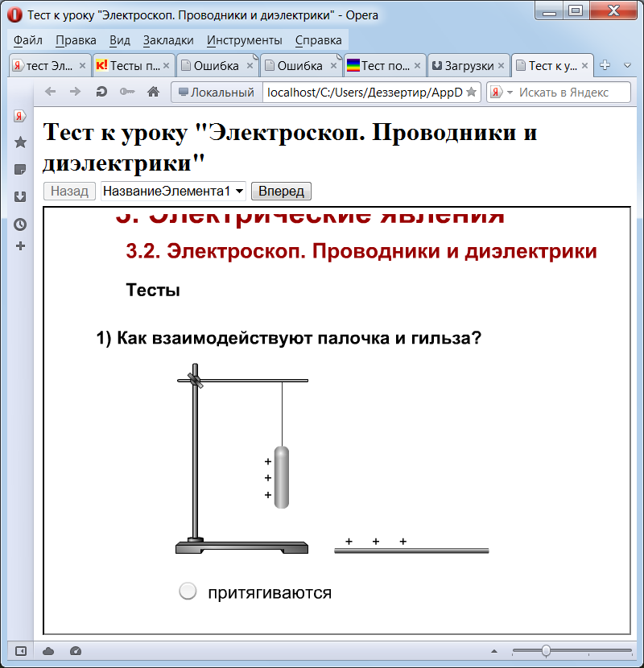Click Opera Link cloud icon

coord(48,651)
